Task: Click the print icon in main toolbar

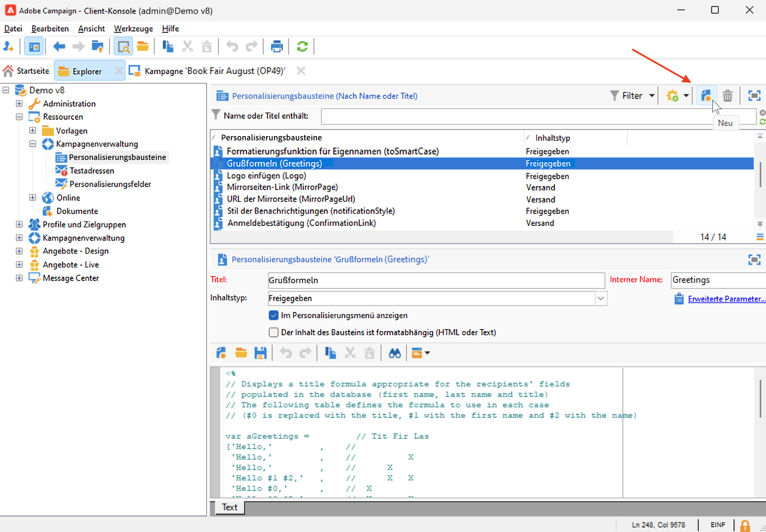Action: coord(276,47)
